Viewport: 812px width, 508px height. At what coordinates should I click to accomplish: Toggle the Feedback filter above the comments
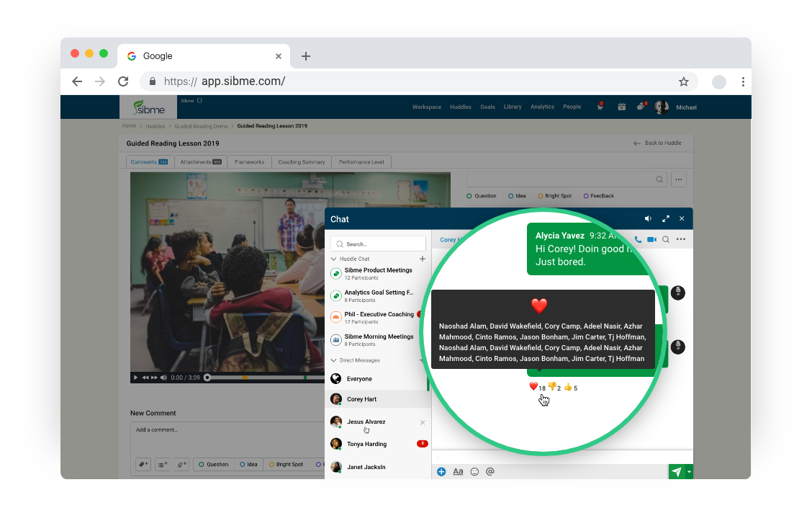(599, 196)
